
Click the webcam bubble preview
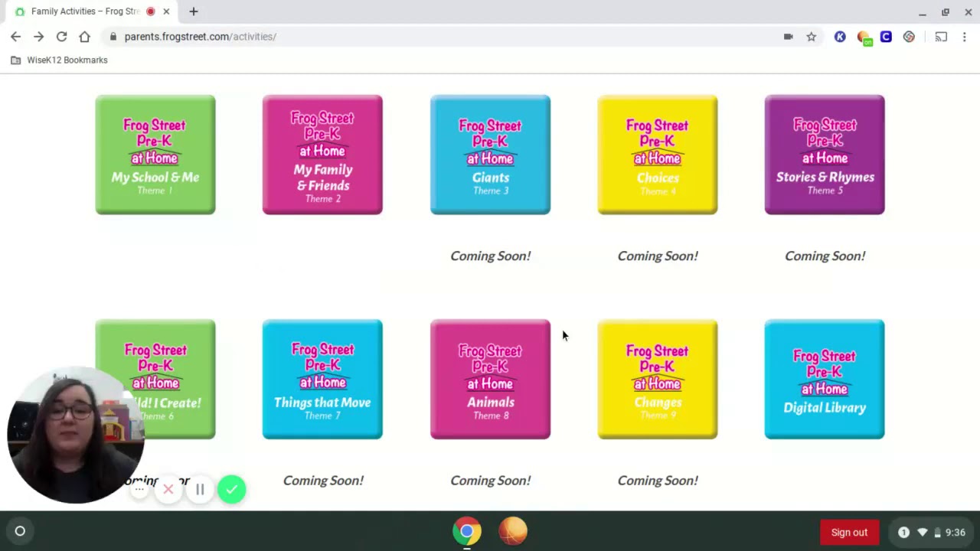tap(75, 435)
